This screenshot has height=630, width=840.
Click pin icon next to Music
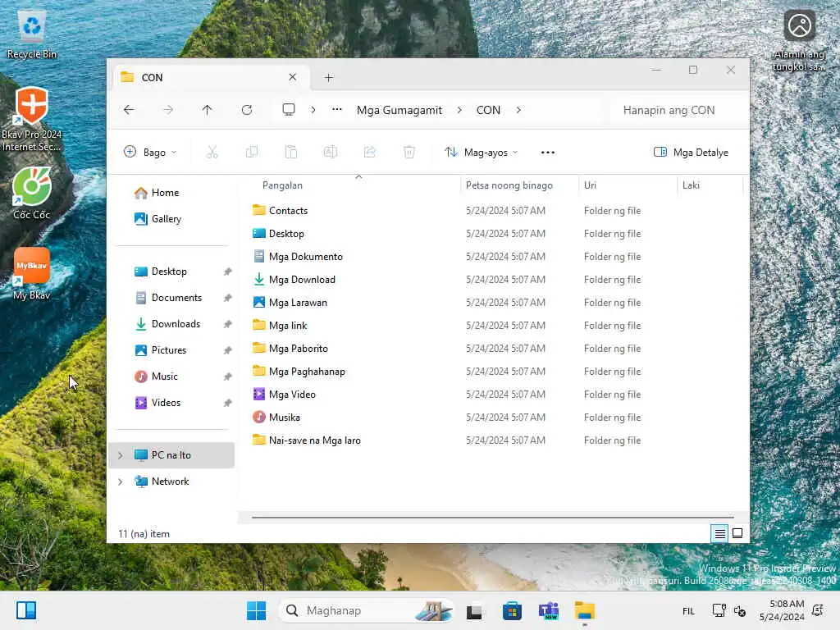[228, 377]
